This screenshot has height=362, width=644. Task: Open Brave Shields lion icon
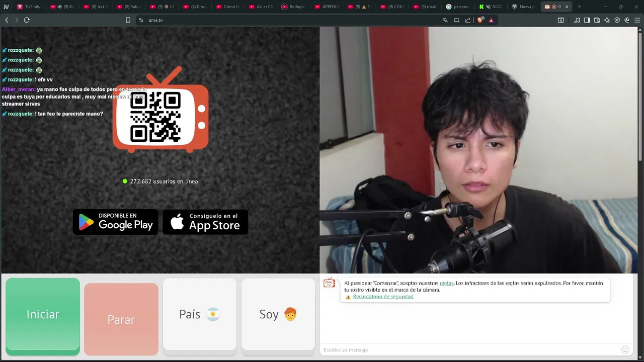(x=480, y=20)
